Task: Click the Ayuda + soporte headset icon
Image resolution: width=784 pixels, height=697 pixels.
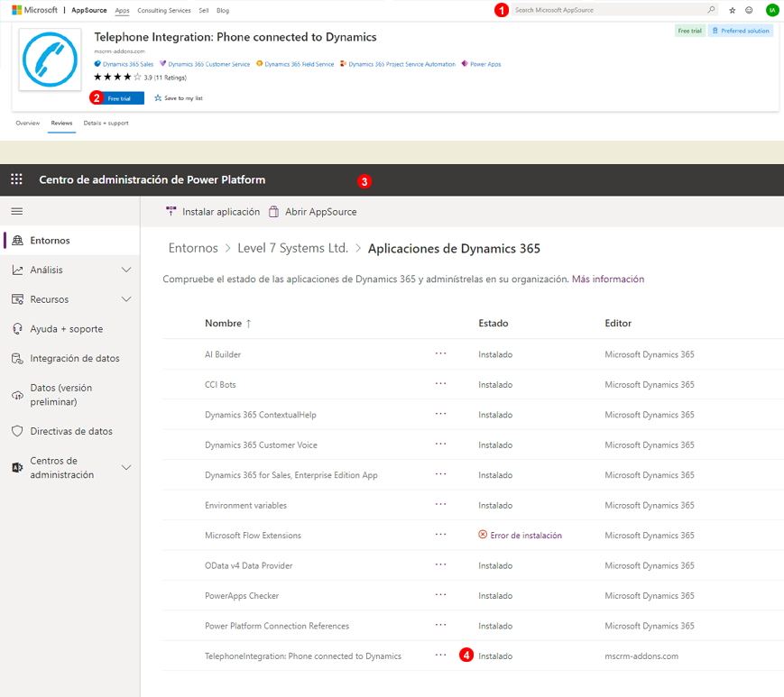Action: point(17,329)
